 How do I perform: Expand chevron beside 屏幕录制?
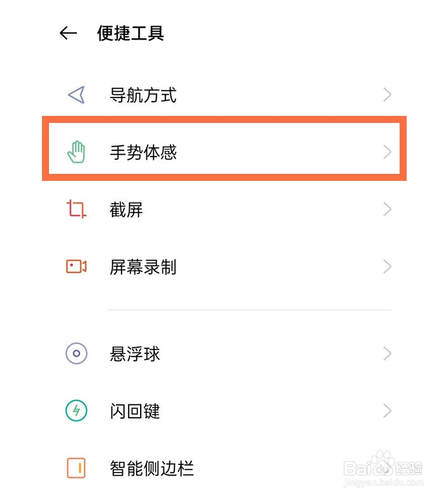[x=387, y=266]
